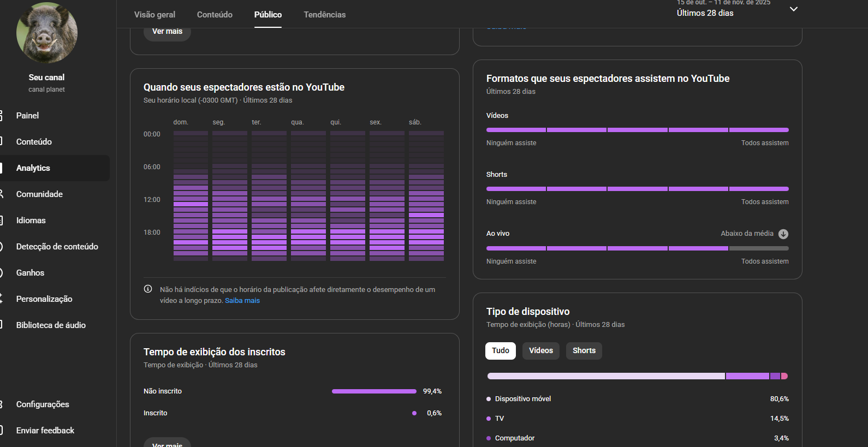Expand the Últimos 28 dias date dropdown

point(793,9)
